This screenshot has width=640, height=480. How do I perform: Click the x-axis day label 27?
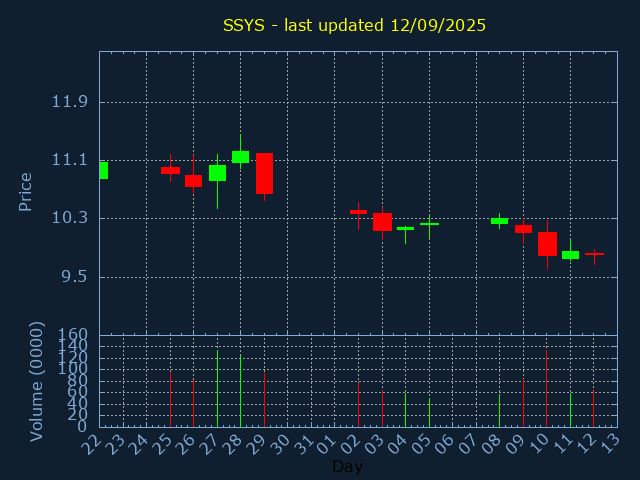click(x=209, y=445)
